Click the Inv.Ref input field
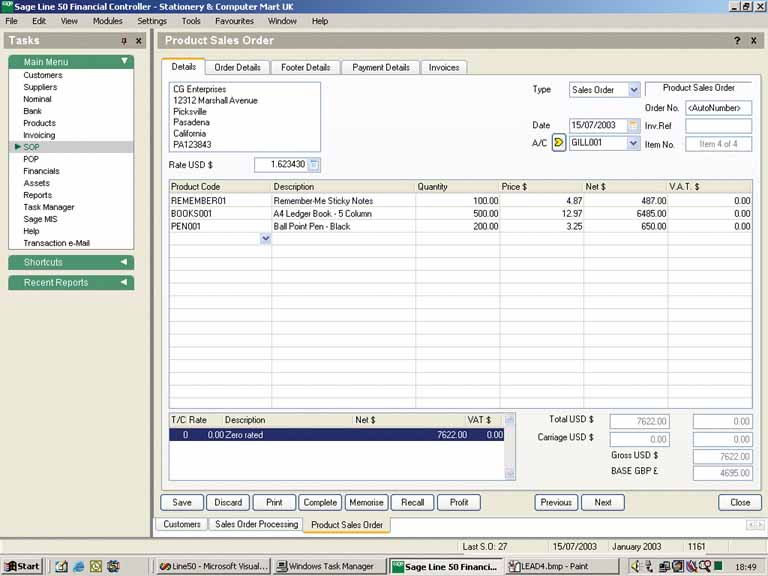768x576 pixels. 719,126
